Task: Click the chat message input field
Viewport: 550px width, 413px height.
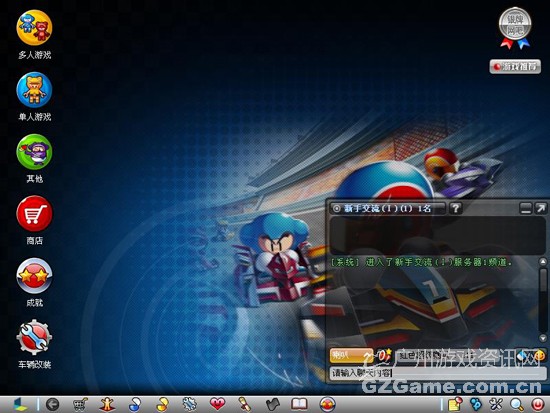Action: (435, 373)
